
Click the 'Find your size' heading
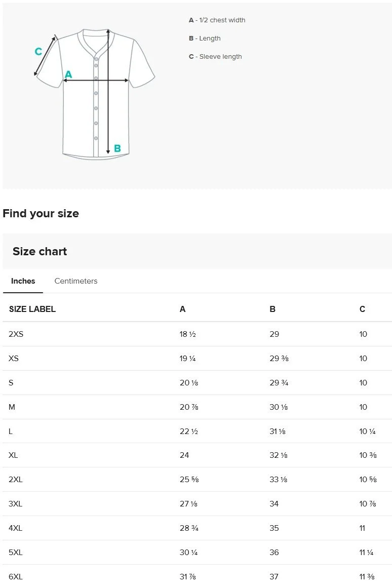point(41,213)
